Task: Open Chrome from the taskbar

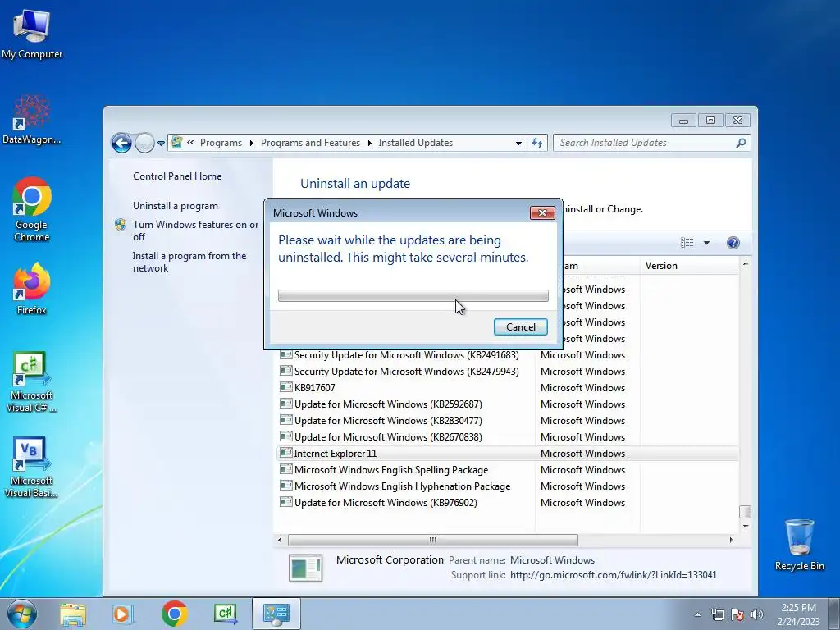Action: point(174,614)
